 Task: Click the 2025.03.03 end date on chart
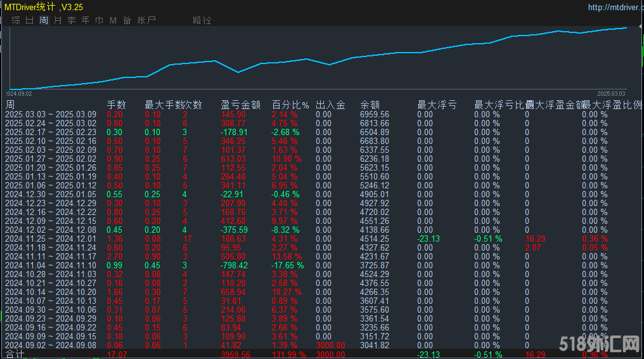[x=611, y=93]
